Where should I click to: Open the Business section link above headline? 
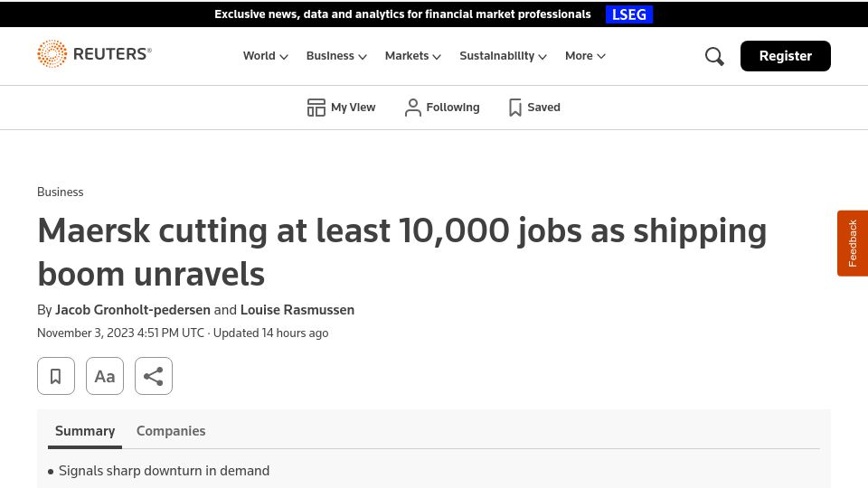coord(61,192)
